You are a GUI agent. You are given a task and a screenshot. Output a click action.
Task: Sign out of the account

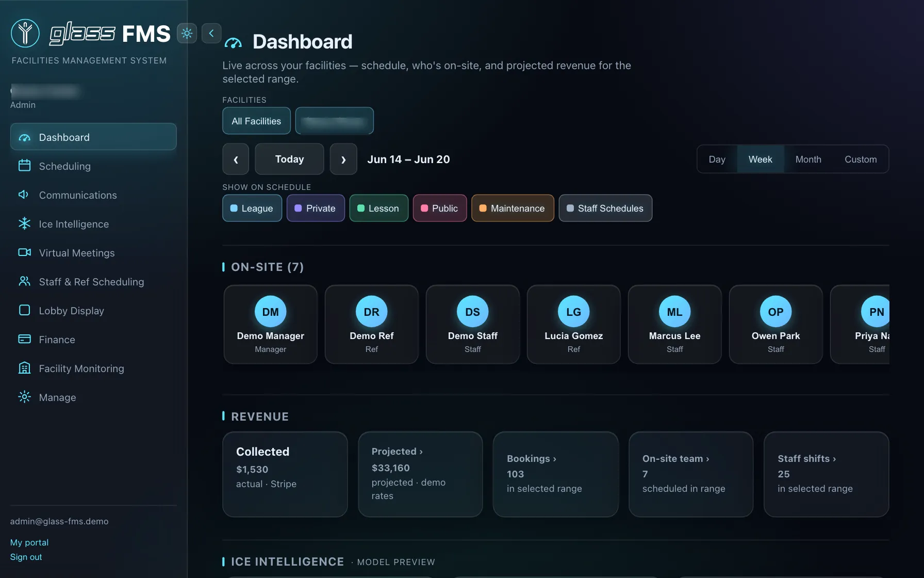pyautogui.click(x=26, y=557)
